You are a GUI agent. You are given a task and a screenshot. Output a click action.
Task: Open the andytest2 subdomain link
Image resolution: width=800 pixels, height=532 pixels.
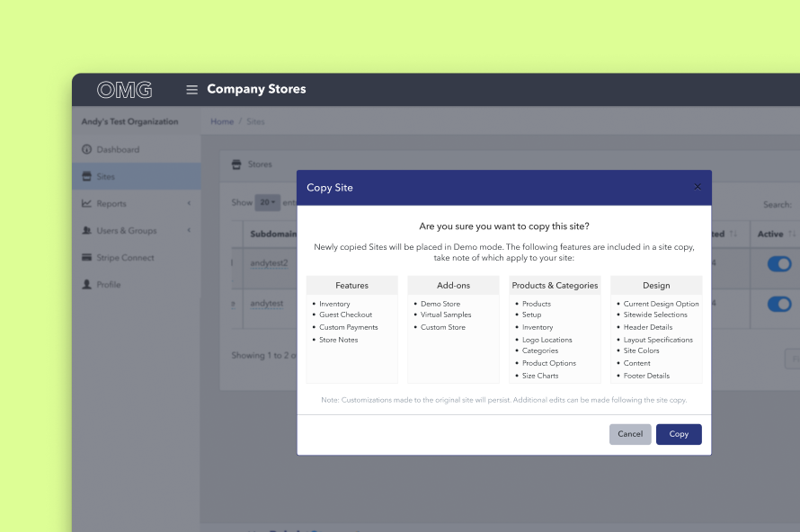[x=267, y=263]
